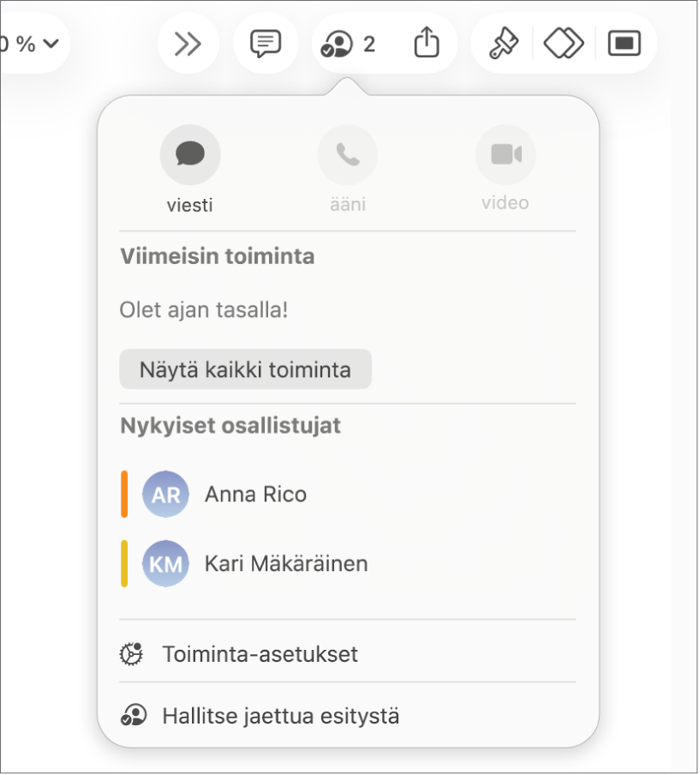The width and height of the screenshot is (700, 775).
Task: Open the Document inspector icon
Action: pyautogui.click(x=625, y=44)
